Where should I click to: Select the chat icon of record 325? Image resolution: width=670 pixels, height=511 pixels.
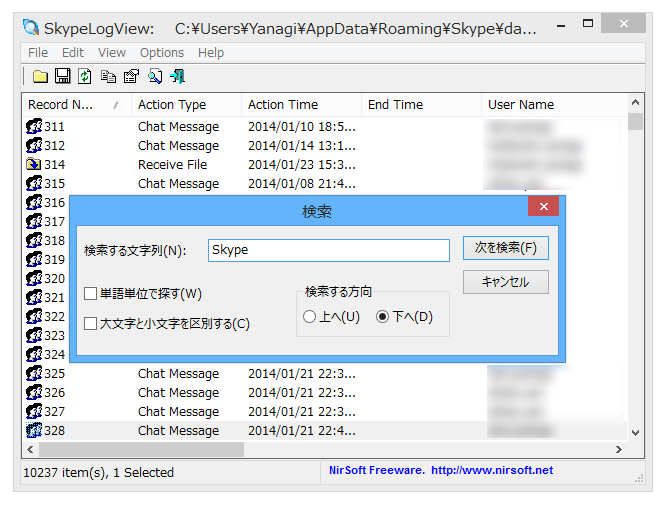pos(34,373)
